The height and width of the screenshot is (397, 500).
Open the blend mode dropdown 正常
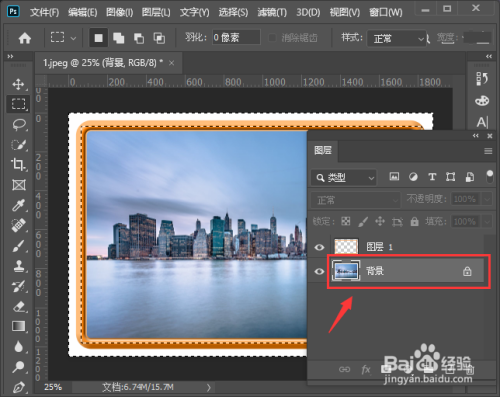(x=355, y=200)
